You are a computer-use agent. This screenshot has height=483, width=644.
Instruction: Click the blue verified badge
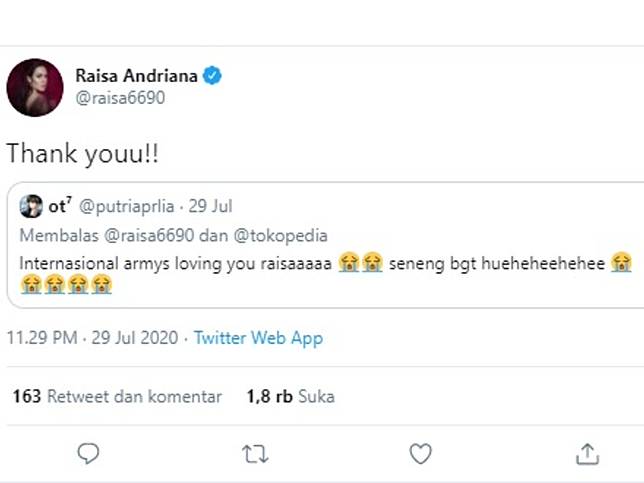pos(213,74)
